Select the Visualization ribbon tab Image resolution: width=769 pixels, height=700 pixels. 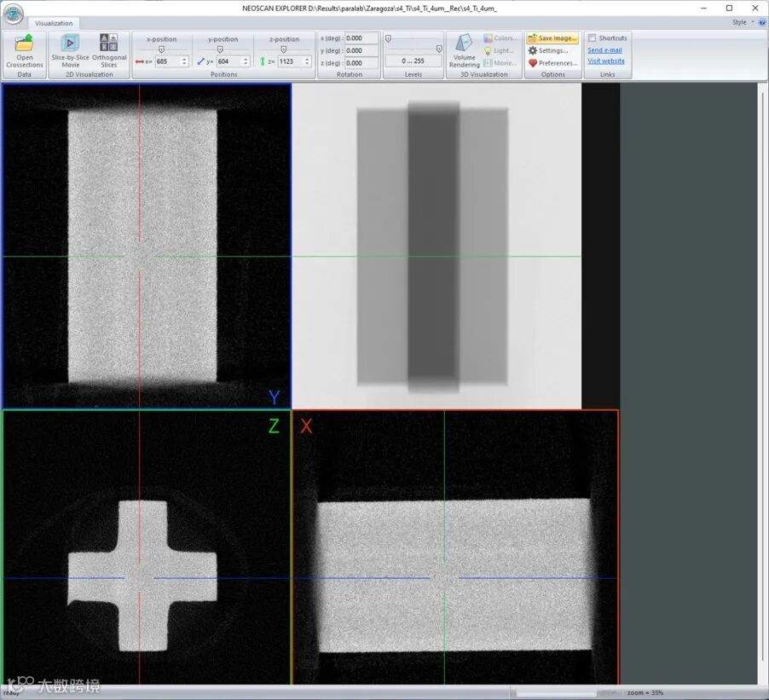(x=54, y=23)
